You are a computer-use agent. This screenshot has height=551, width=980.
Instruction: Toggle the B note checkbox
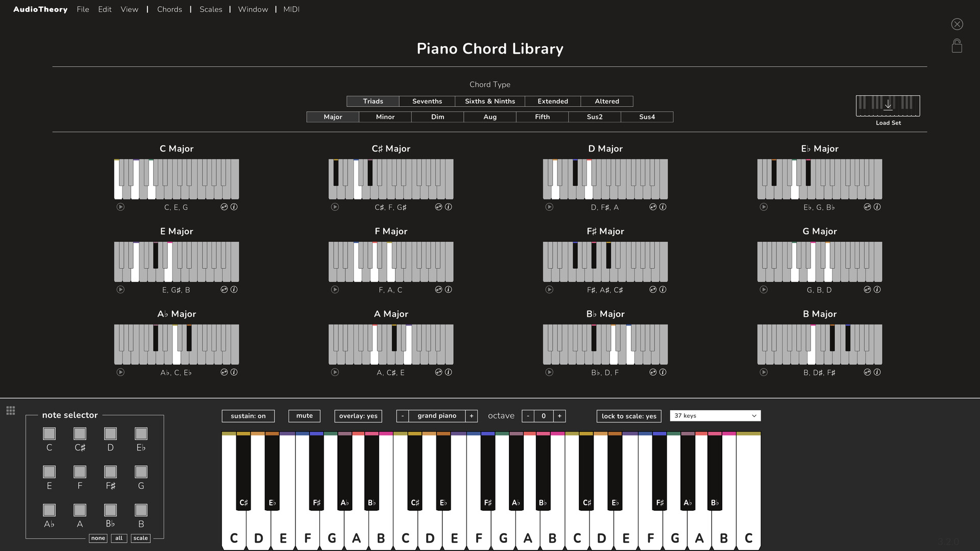[141, 510]
